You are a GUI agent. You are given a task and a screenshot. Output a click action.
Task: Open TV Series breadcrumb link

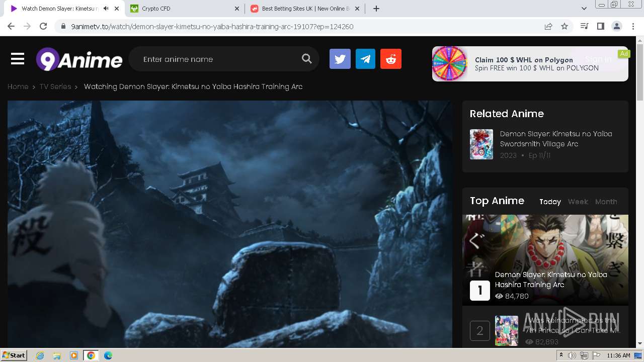(x=55, y=86)
